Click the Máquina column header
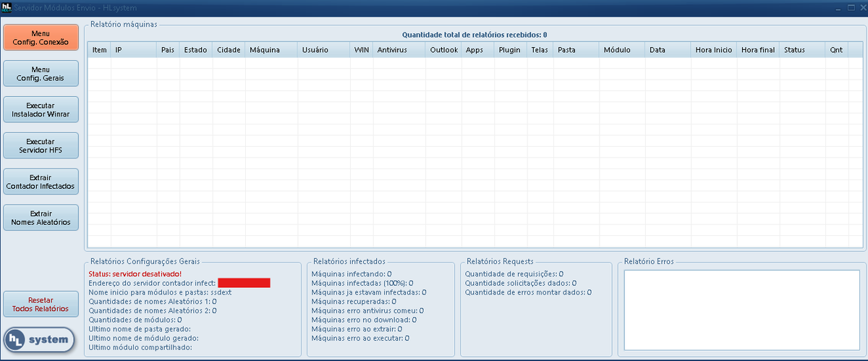 [x=271, y=50]
